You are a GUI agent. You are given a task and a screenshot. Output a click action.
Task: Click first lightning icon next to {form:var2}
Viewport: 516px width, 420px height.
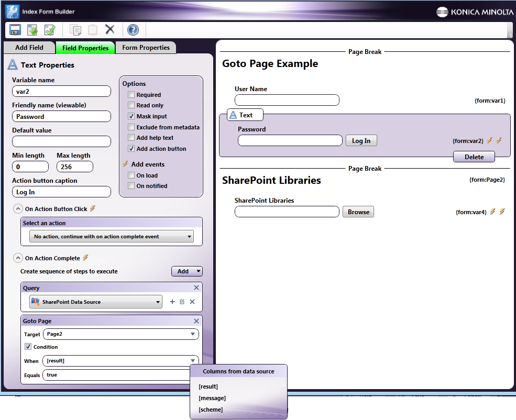[x=489, y=140]
